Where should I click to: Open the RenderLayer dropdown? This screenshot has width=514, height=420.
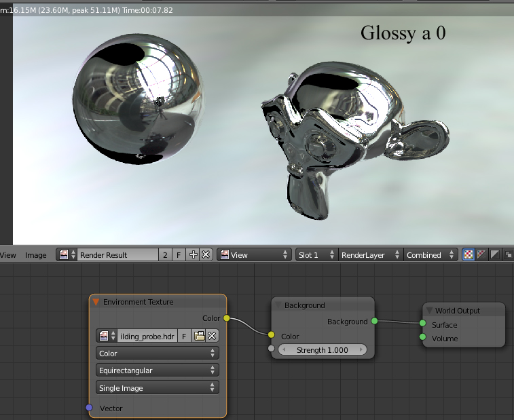371,254
